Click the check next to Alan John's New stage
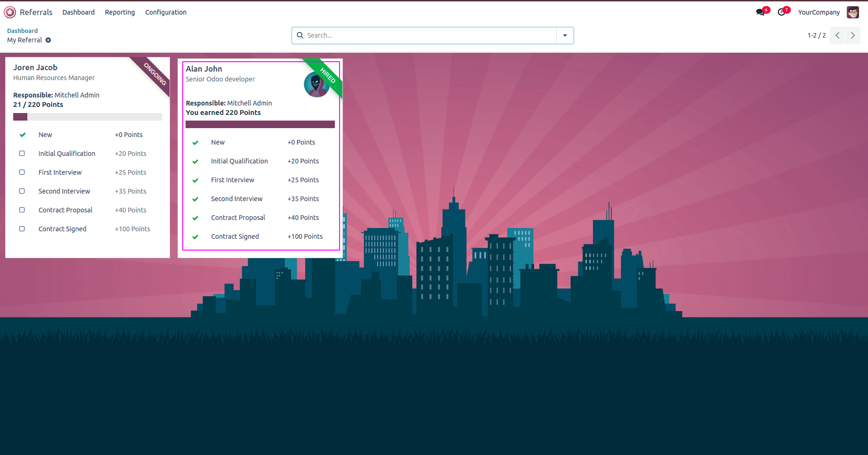The image size is (868, 455). pos(195,143)
